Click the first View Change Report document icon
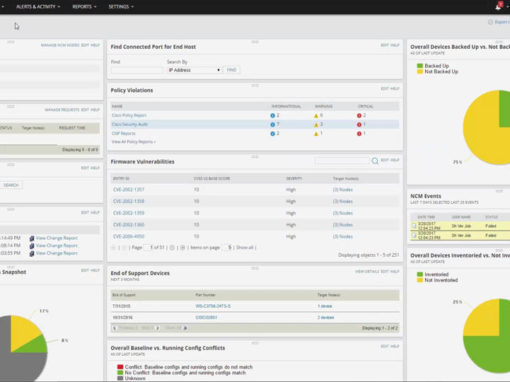The width and height of the screenshot is (510, 382). 32,238
